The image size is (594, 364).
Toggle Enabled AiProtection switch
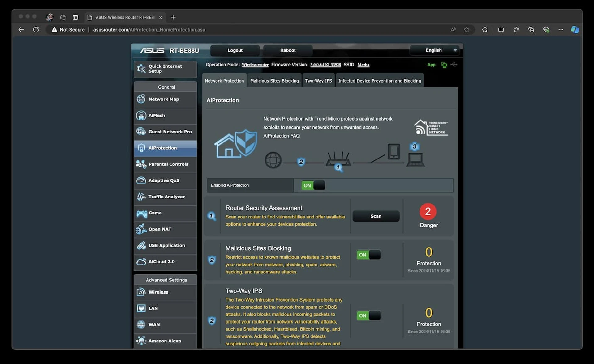click(313, 185)
